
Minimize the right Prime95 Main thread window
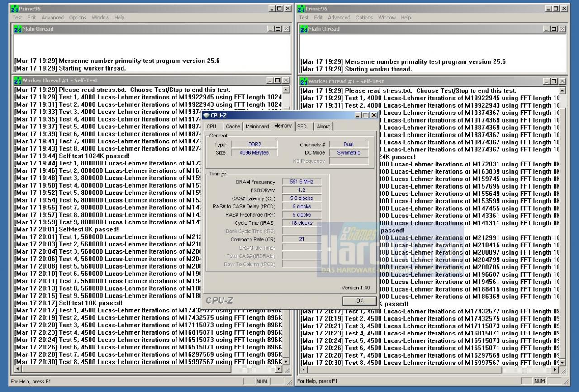[x=547, y=29]
